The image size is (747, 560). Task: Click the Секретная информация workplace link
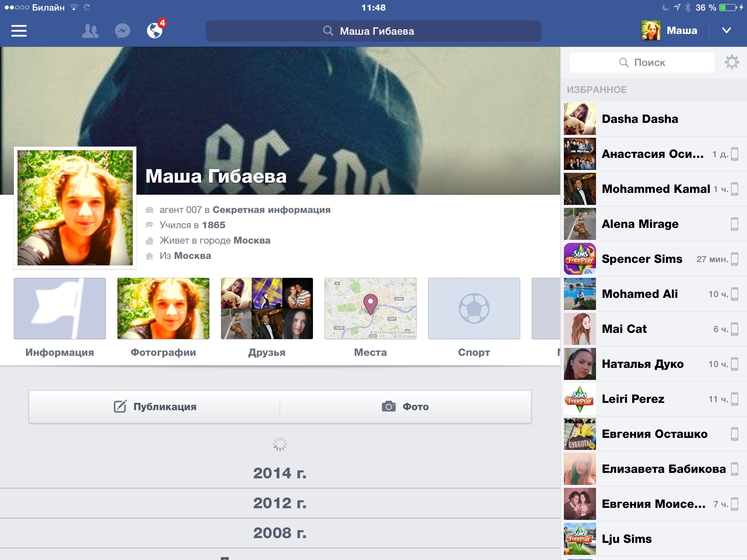coord(271,210)
